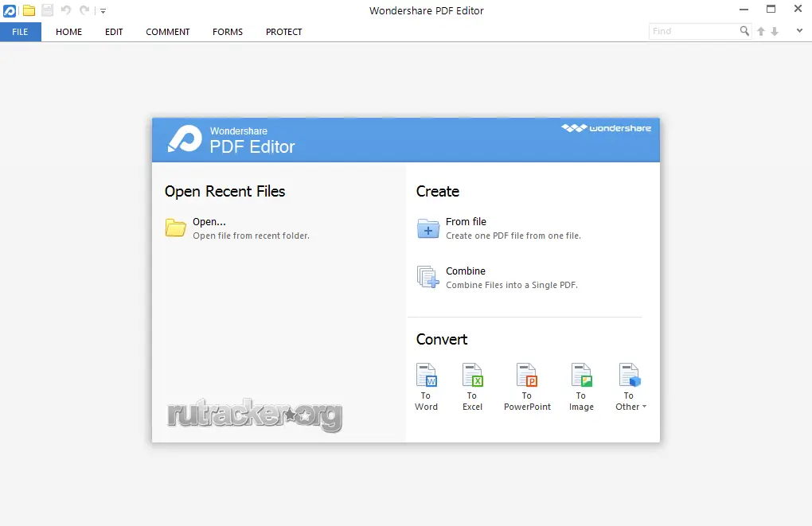
Task: Click the PDF Editor app logo in title bar
Action: [10, 10]
